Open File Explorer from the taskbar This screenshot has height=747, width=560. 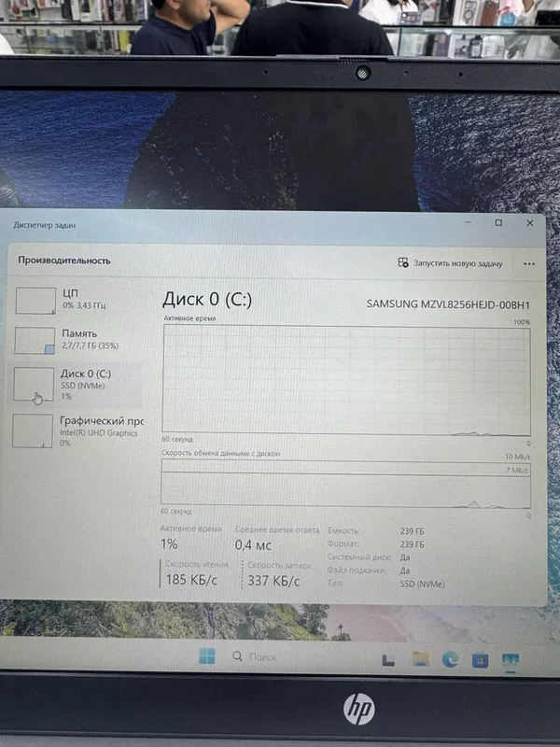pyautogui.click(x=421, y=659)
